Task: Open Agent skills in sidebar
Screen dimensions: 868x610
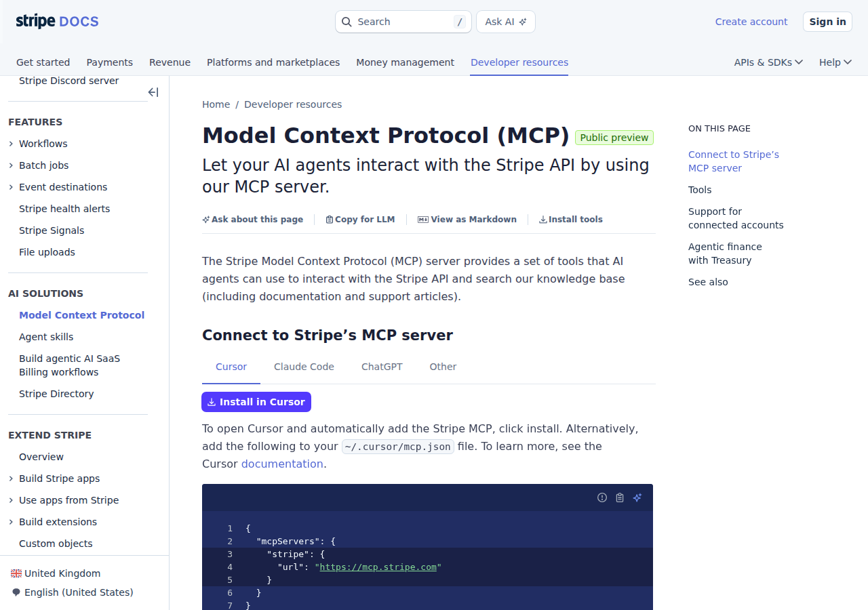Action: (46, 337)
